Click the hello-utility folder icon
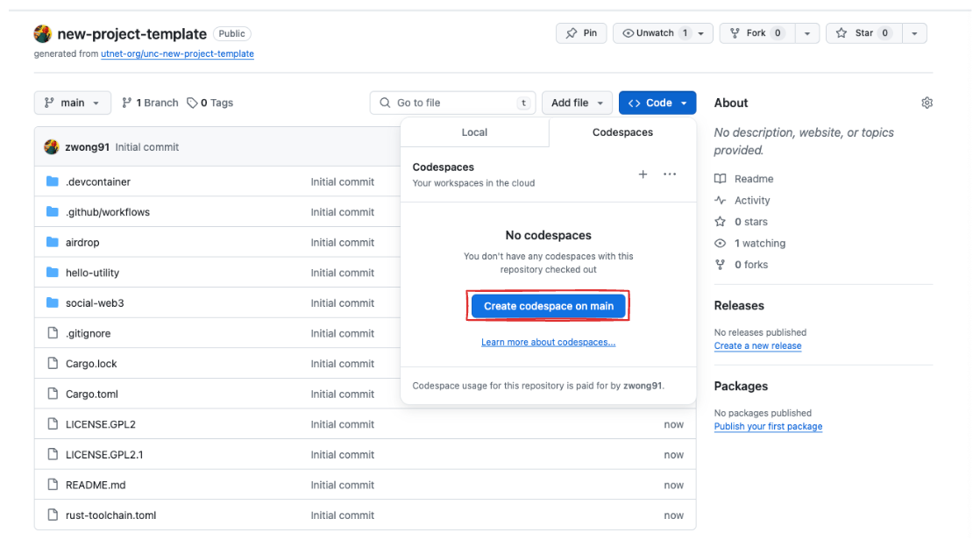Image resolution: width=980 pixels, height=547 pixels. (53, 273)
